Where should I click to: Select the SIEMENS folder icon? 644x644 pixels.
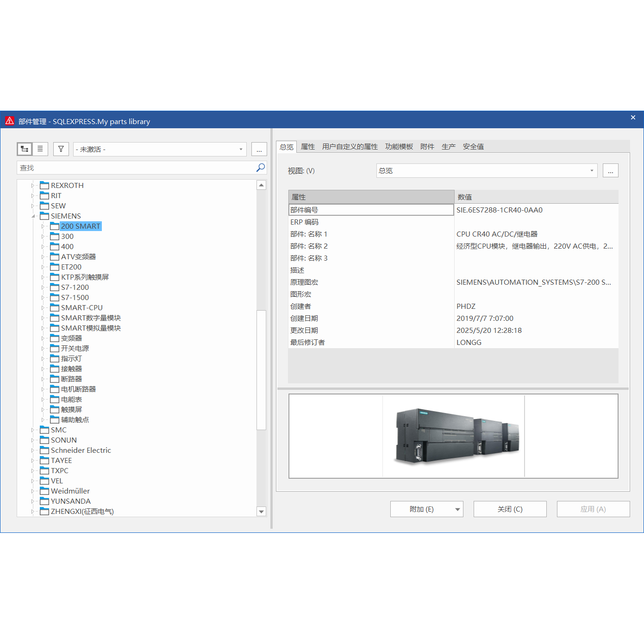[x=44, y=216]
